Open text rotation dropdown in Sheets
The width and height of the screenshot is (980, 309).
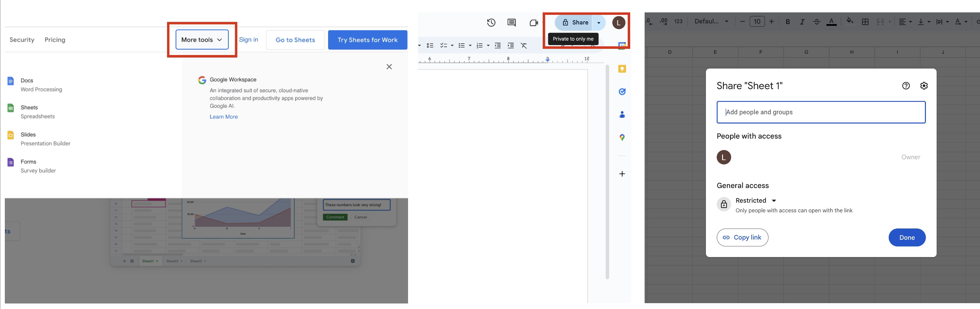tap(961, 22)
